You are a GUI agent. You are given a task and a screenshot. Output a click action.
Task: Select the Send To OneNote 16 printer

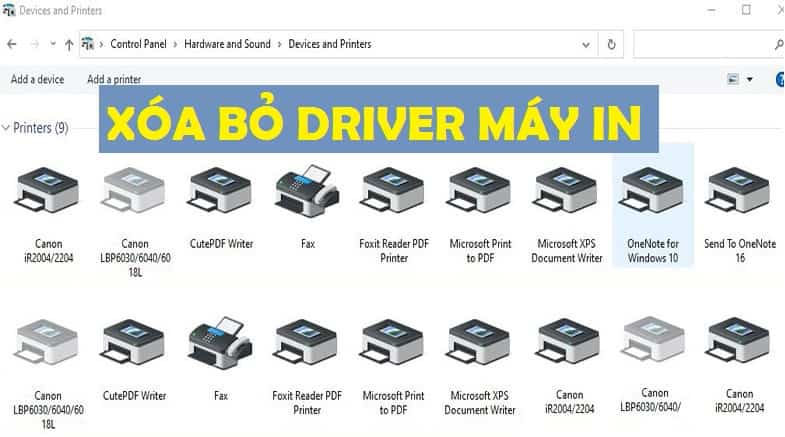coord(739,215)
